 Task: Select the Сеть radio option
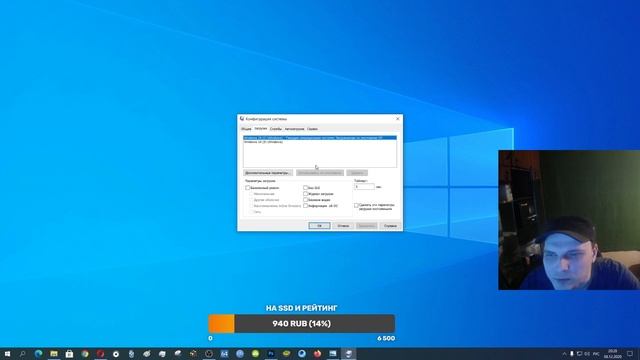point(251,212)
